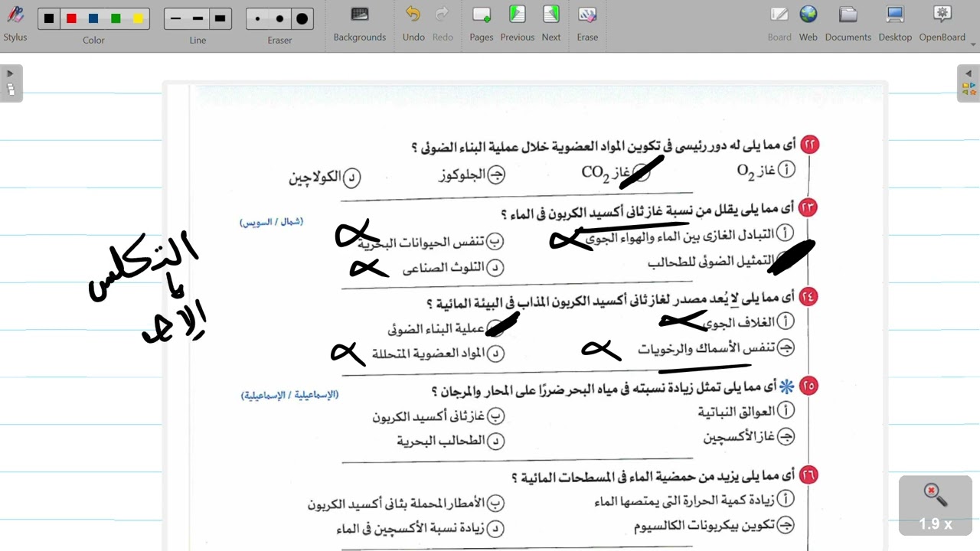
Task: Click question number ٢٤ red badge
Action: coord(808,296)
